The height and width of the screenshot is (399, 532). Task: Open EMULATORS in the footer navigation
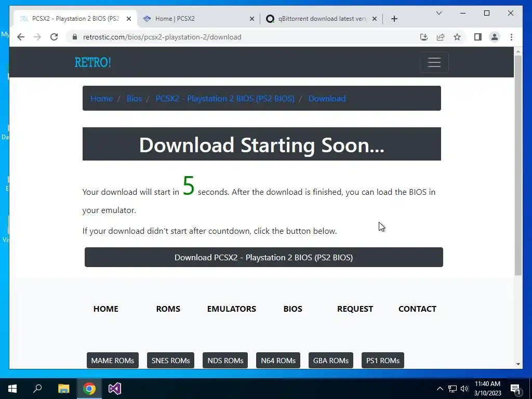pyautogui.click(x=231, y=309)
